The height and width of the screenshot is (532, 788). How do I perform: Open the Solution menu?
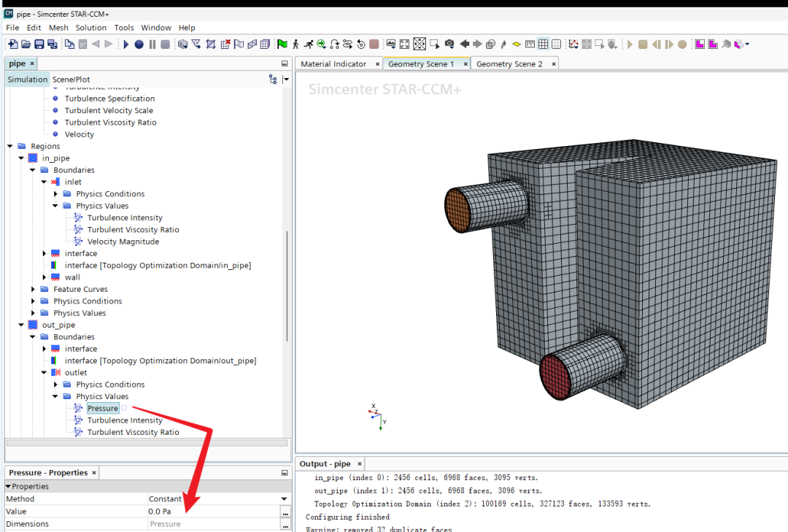click(x=91, y=28)
